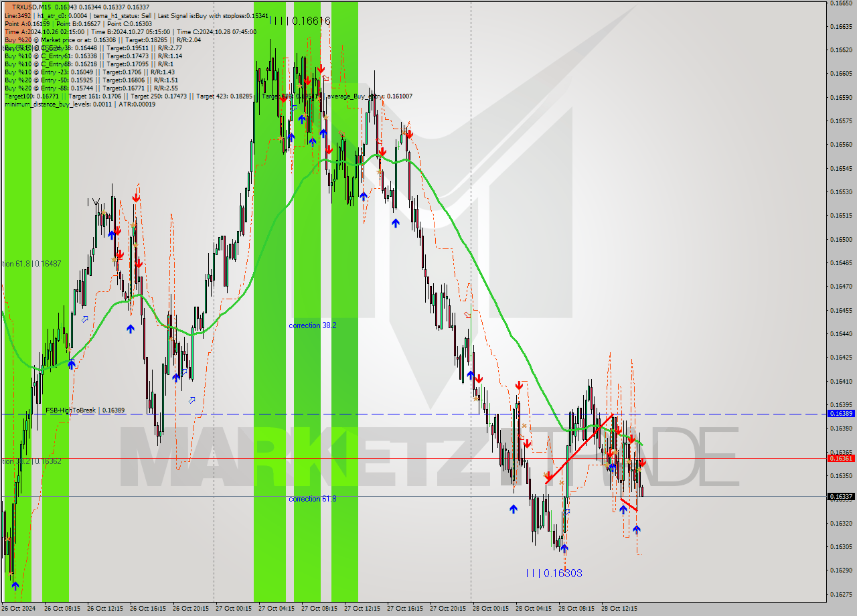857x616 pixels.
Task: Click the 'Buy %10 @ C_Entry88: 0.16218' line
Action: point(90,64)
